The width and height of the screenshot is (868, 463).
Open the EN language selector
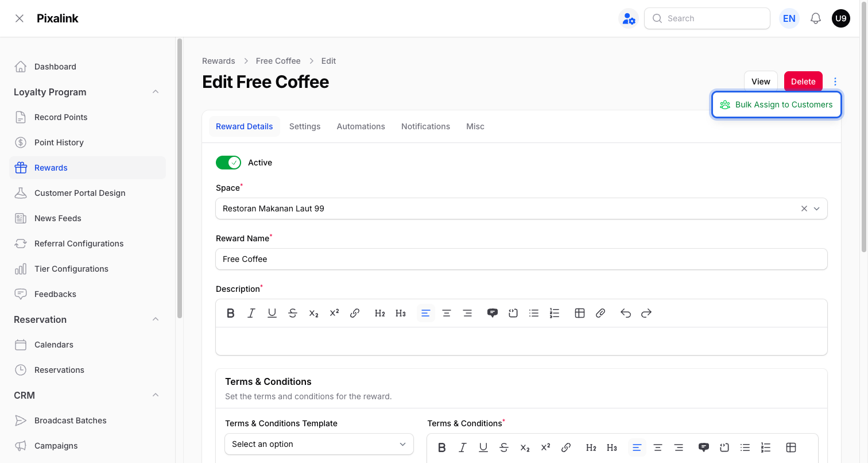click(789, 18)
